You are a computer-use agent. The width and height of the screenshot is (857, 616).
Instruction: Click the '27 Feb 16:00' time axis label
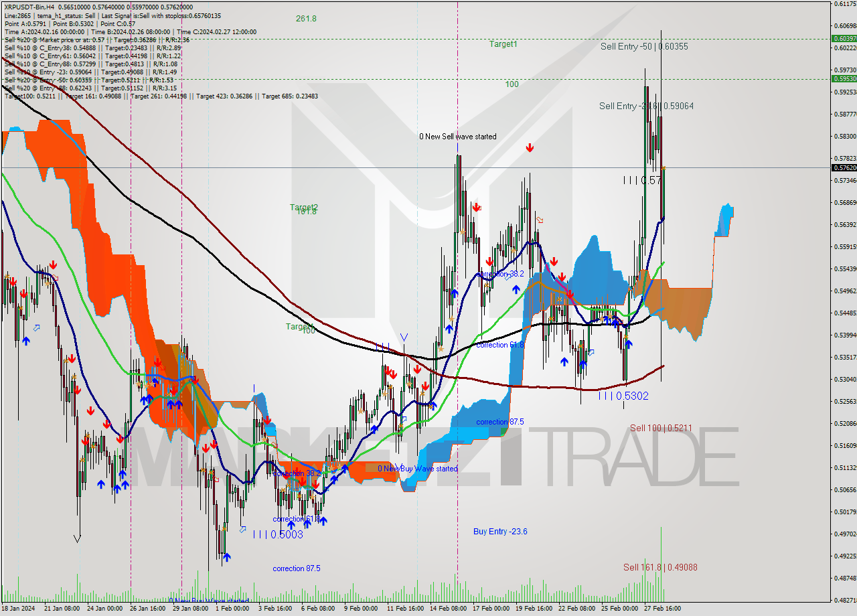pos(662,609)
